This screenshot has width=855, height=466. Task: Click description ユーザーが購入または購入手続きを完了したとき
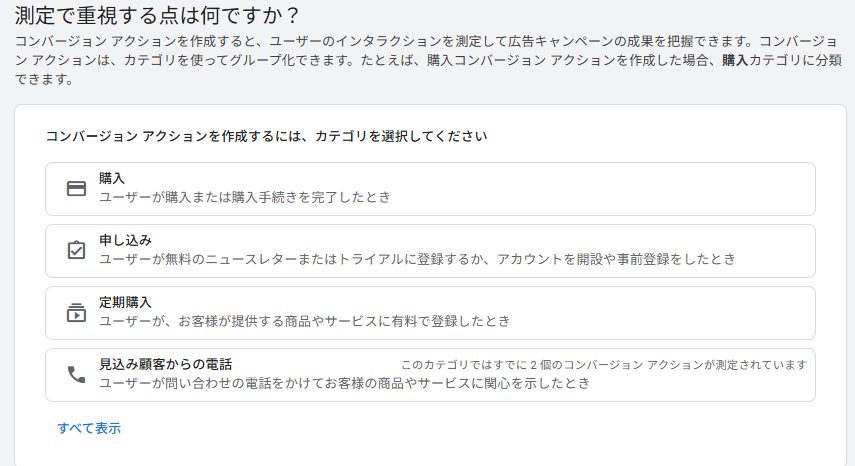[244, 198]
